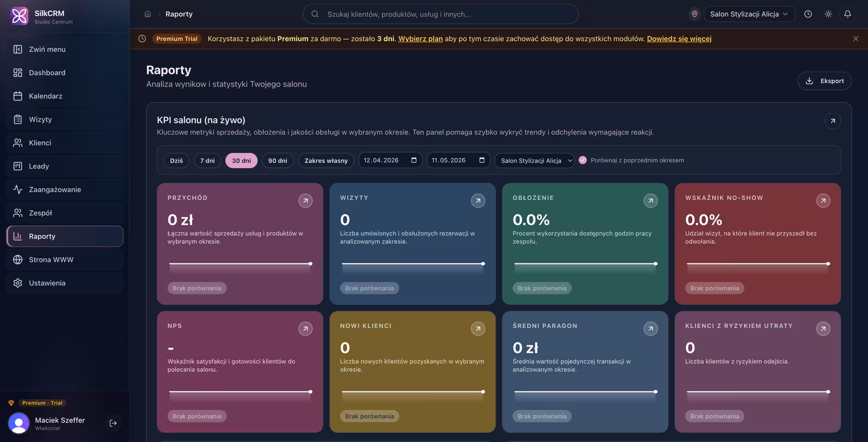The height and width of the screenshot is (442, 868).
Task: Open the clock history icon
Action: (808, 14)
